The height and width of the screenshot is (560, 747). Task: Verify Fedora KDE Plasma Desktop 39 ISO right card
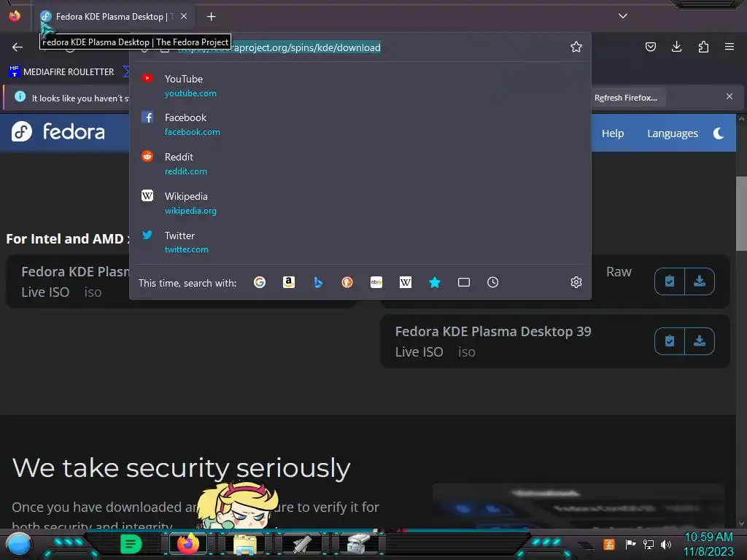670,341
